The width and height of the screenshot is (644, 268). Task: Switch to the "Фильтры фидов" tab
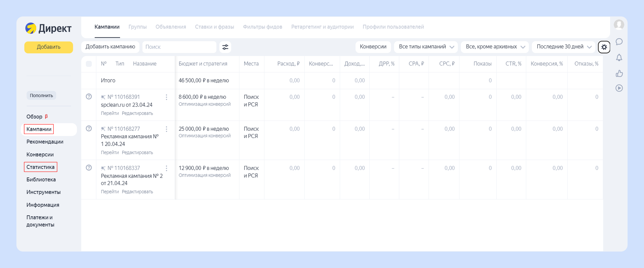[263, 27]
